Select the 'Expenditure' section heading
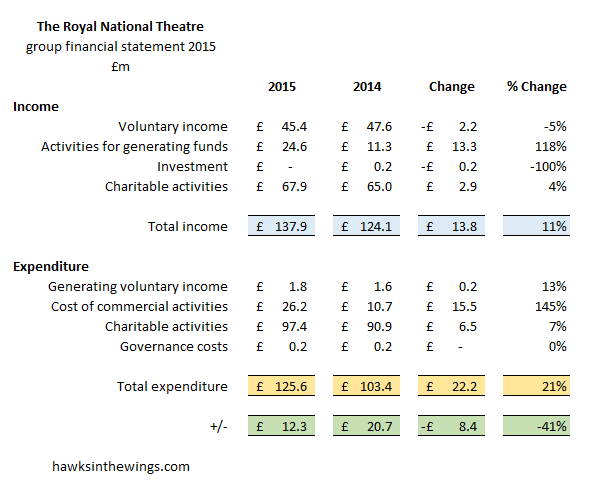The width and height of the screenshot is (590, 491). (x=51, y=267)
